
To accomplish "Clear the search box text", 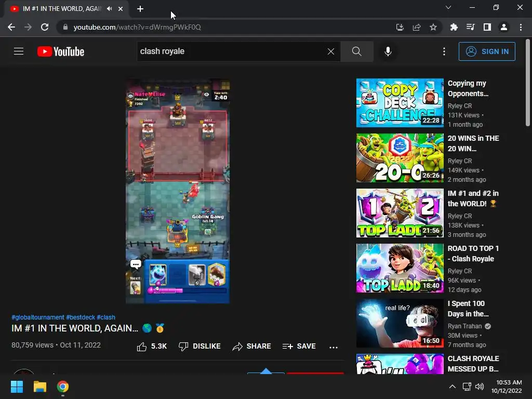I will [x=331, y=51].
